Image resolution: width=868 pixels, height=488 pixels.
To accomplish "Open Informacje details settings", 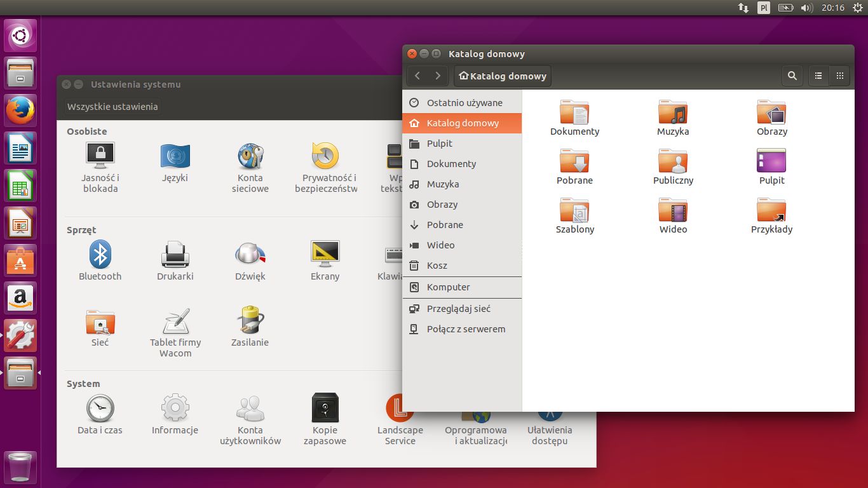I will 175,414.
